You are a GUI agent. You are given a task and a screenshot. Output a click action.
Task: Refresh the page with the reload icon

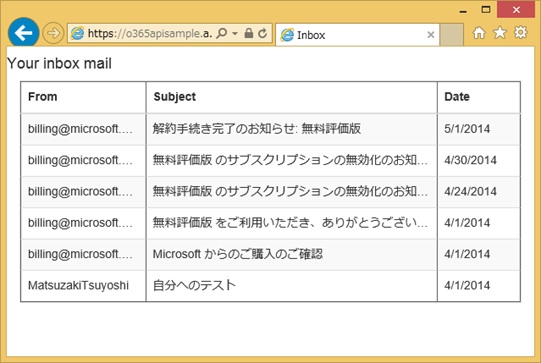[x=263, y=33]
